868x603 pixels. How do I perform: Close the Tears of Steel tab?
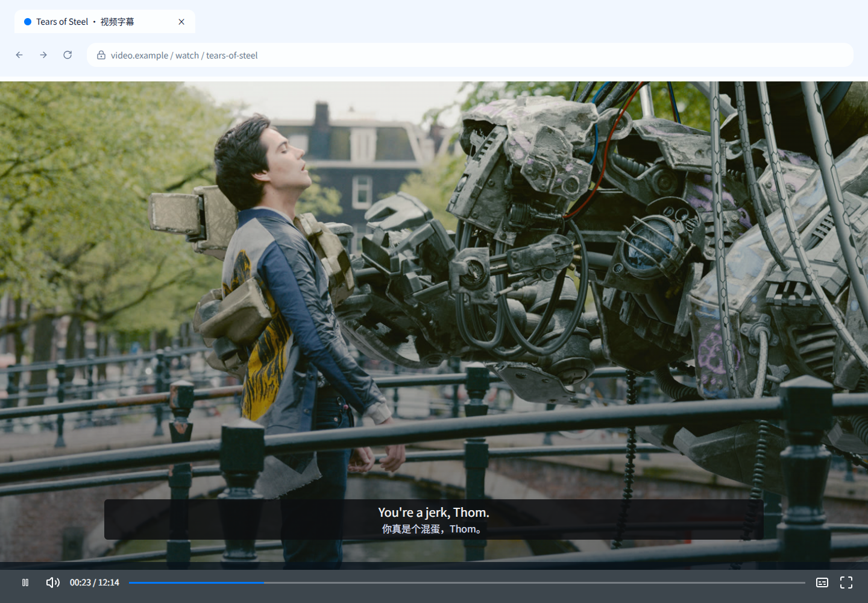[181, 22]
